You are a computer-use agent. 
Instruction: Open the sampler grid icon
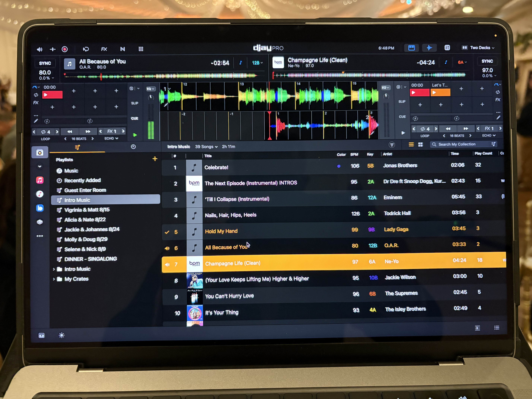point(141,49)
